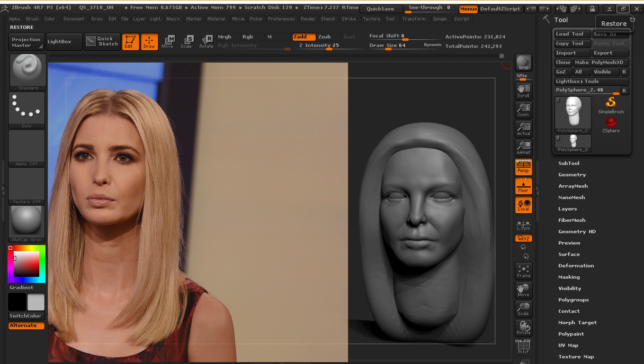Screen dimensions: 644x364
Task: Expand the Deformation section
Action: tap(576, 265)
